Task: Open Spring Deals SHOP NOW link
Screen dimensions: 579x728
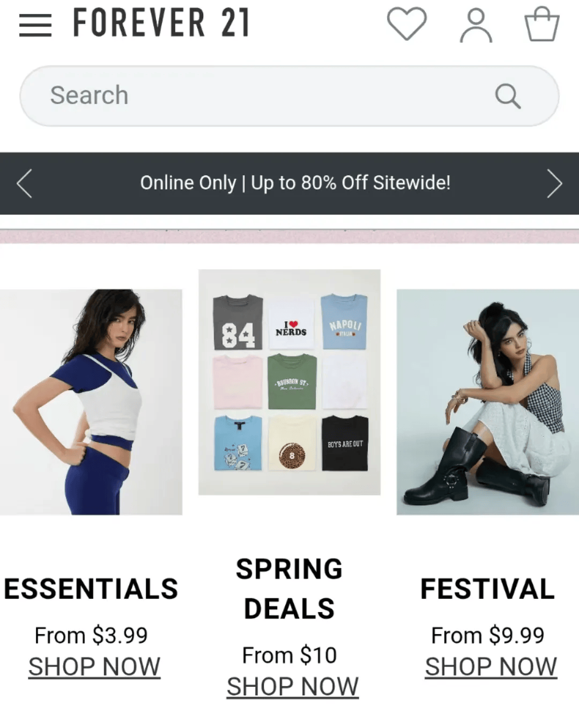Action: tap(293, 687)
